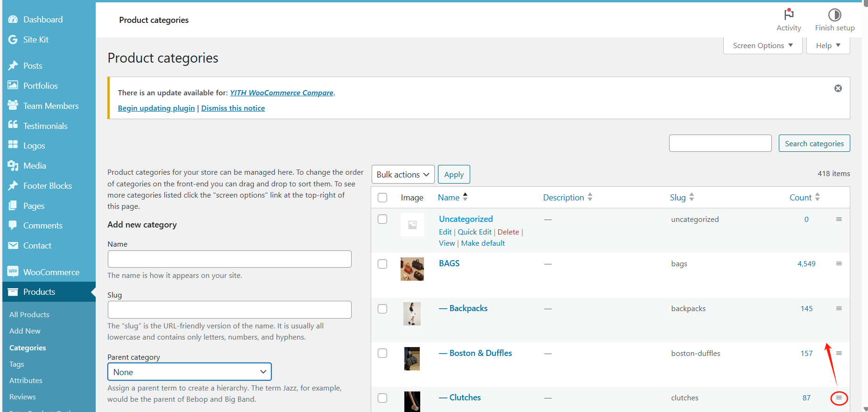Open the WooCommerce sidebar menu

(x=51, y=272)
